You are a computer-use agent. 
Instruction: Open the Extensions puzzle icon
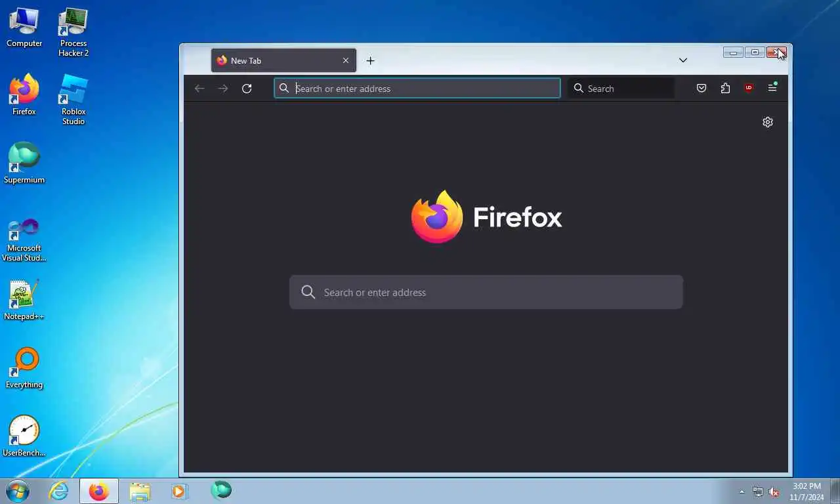(x=725, y=89)
